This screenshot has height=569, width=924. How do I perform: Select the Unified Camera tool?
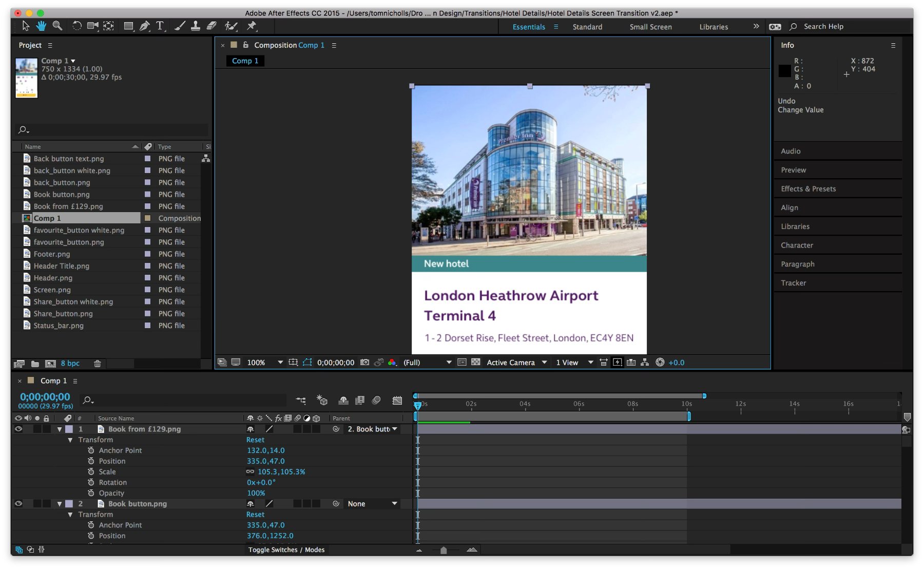93,26
